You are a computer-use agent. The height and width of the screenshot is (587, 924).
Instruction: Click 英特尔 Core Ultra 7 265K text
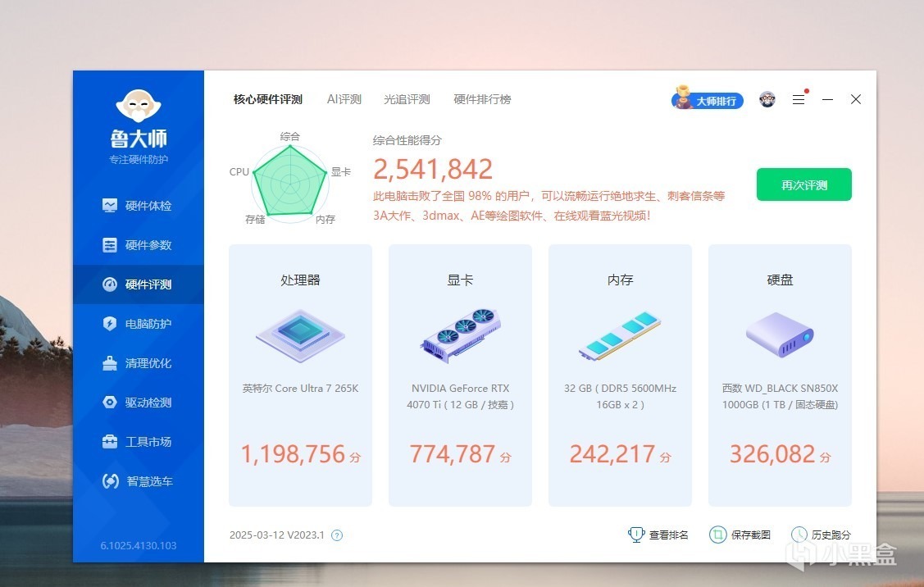[x=301, y=389]
